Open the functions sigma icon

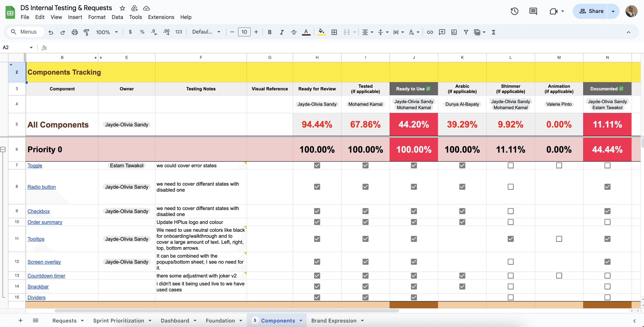[493, 32]
